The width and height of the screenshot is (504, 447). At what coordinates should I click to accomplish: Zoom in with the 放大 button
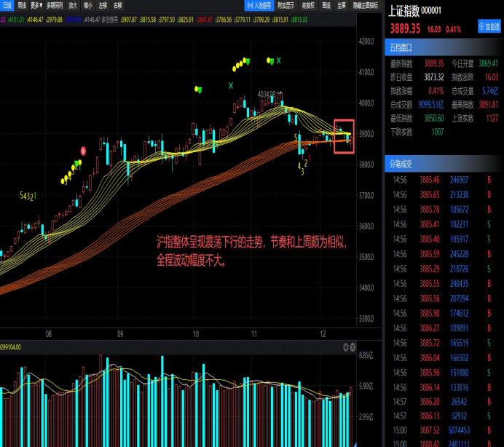(x=74, y=6)
